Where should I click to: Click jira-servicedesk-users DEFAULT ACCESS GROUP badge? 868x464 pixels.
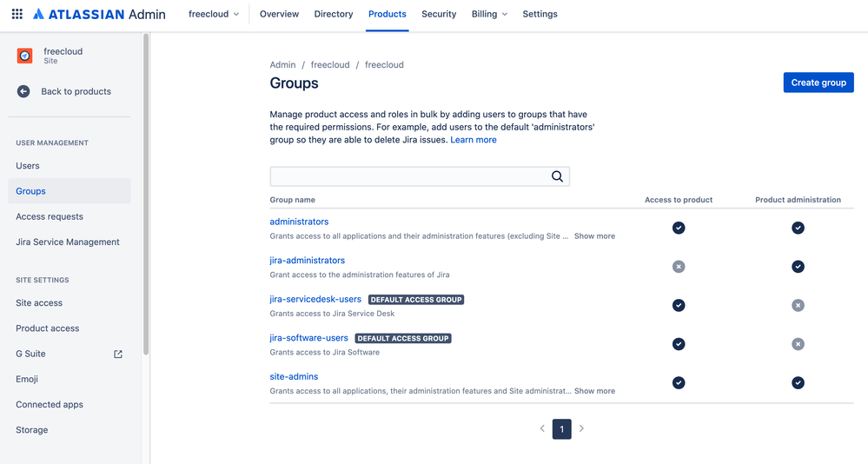click(416, 300)
